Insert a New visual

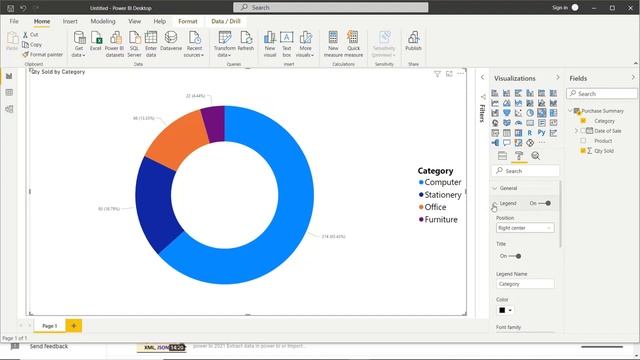point(270,44)
